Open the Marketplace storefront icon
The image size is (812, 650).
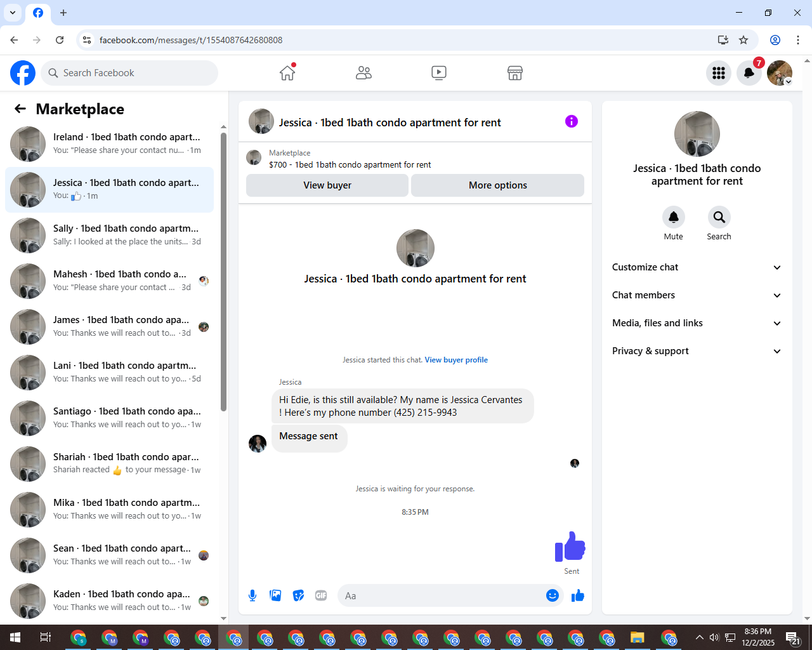pyautogui.click(x=515, y=73)
